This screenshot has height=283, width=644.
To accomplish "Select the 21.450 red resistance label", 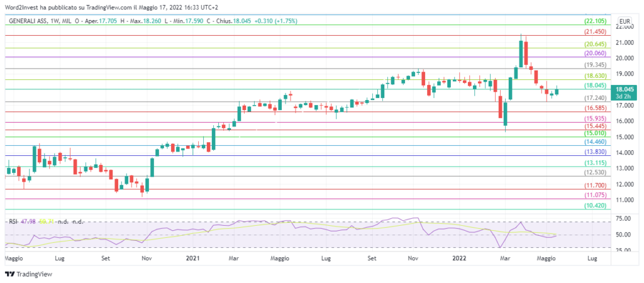I will click(x=594, y=31).
